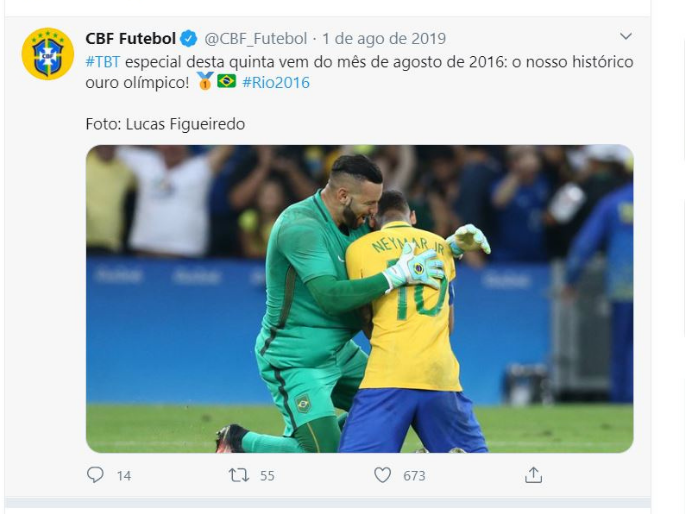Screen dimensions: 685x514
Task: Click the @CBF_Futebol handle
Action: (x=255, y=39)
